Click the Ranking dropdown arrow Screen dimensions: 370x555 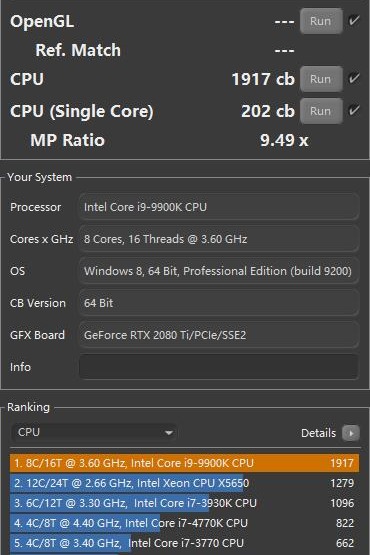click(169, 433)
